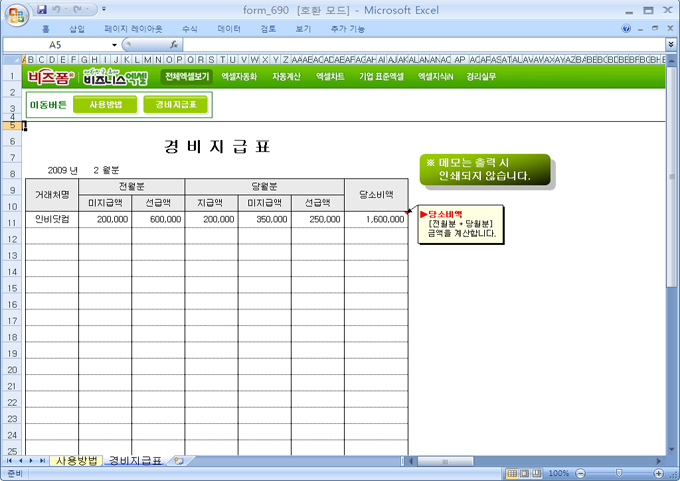Click the insert worksheet tab icon
680x481 pixels.
tap(179, 461)
